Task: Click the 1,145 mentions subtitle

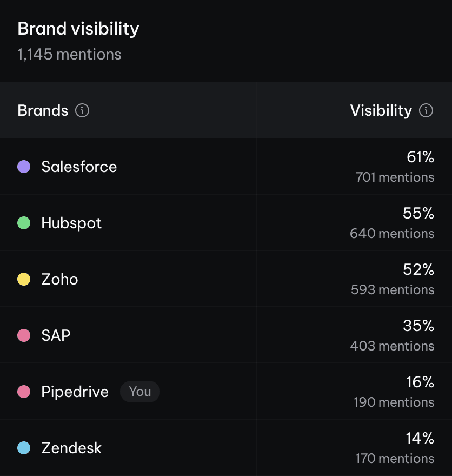Action: (69, 55)
